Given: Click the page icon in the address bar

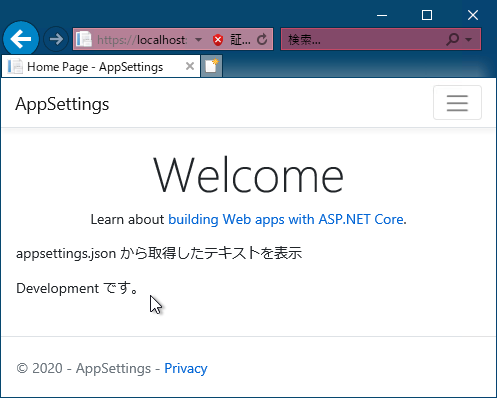Looking at the screenshot, I should pyautogui.click(x=84, y=39).
